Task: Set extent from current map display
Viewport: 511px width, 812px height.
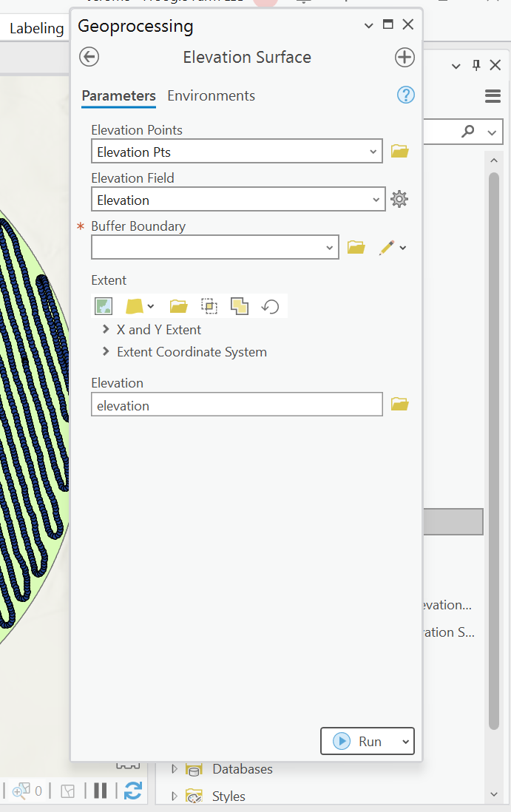Action: coord(103,305)
